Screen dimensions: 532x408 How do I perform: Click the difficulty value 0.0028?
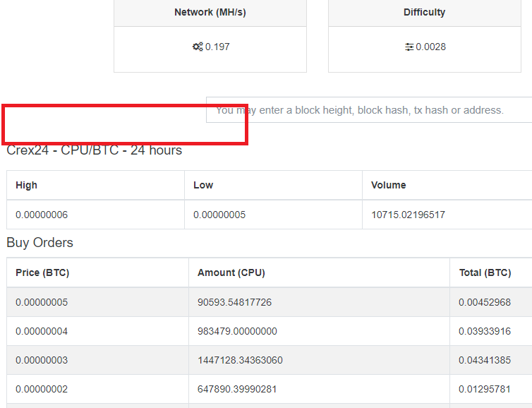point(431,47)
